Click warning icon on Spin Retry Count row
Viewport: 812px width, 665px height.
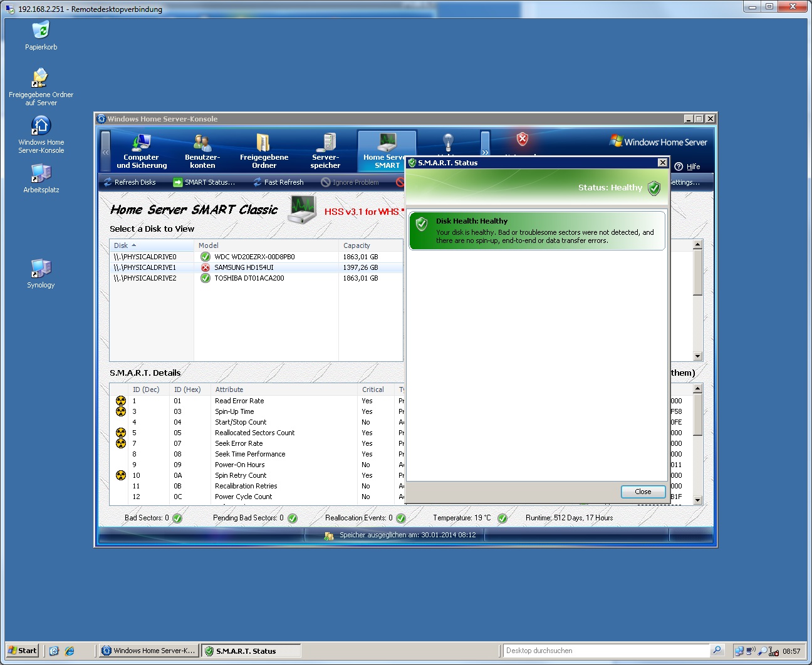click(121, 475)
